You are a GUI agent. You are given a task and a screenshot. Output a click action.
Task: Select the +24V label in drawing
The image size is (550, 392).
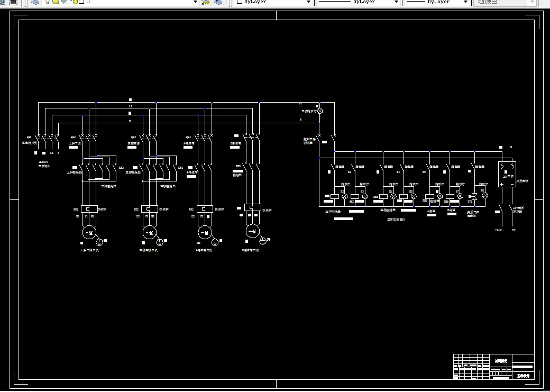tap(498, 230)
